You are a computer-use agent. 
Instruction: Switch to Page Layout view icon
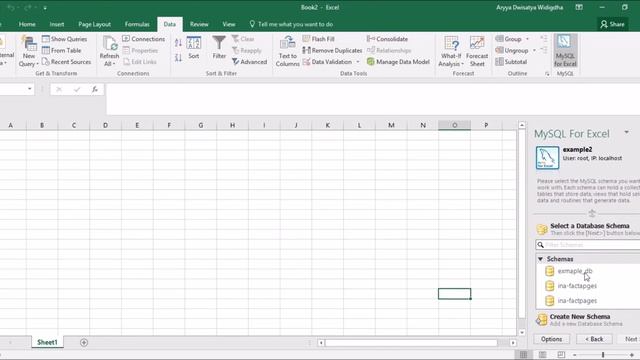542,355
